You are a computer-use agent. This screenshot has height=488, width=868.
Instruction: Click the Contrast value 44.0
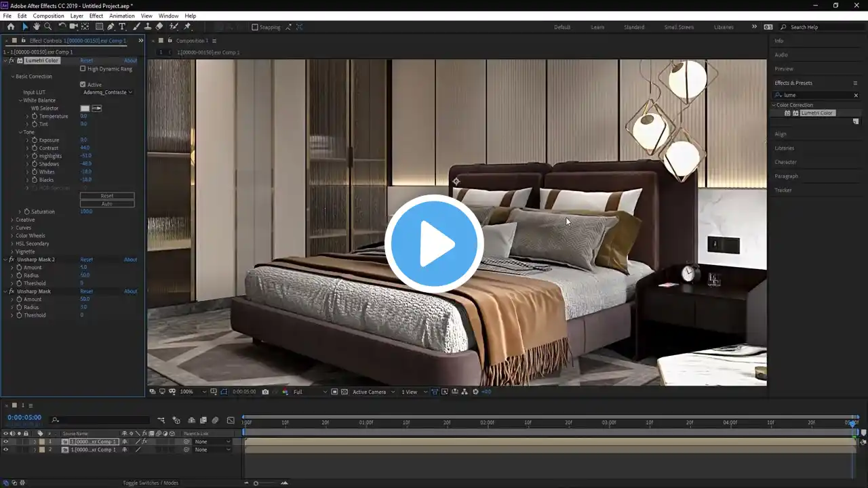pos(85,148)
